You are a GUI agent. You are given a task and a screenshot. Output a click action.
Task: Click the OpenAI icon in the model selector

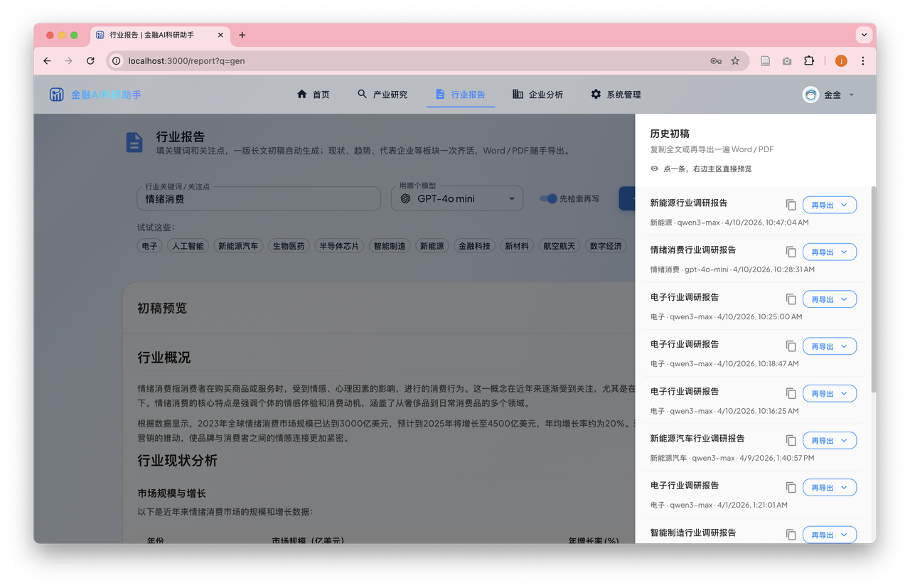click(406, 199)
